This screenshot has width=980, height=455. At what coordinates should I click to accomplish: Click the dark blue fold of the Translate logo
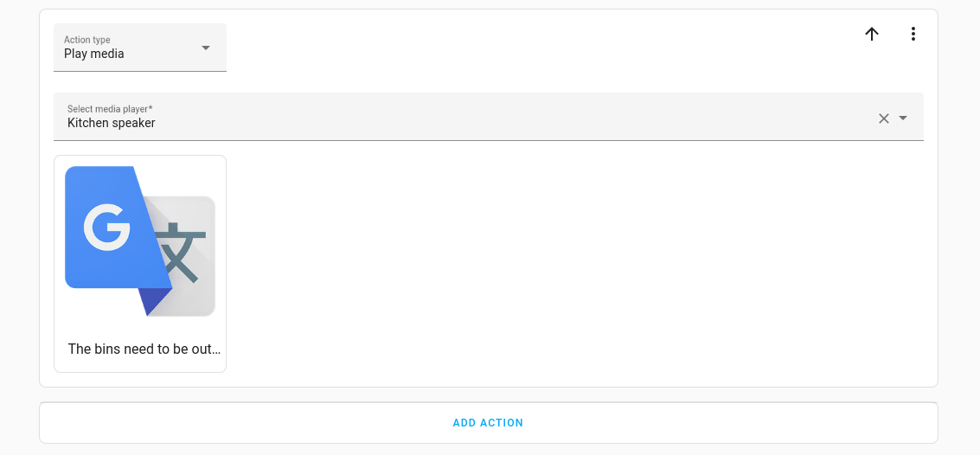pyautogui.click(x=153, y=300)
